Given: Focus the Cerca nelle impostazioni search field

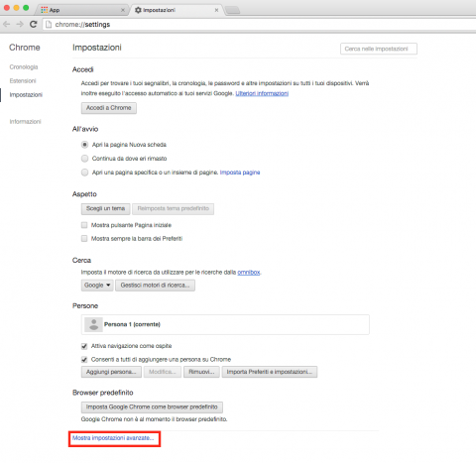Looking at the screenshot, I should [x=379, y=49].
